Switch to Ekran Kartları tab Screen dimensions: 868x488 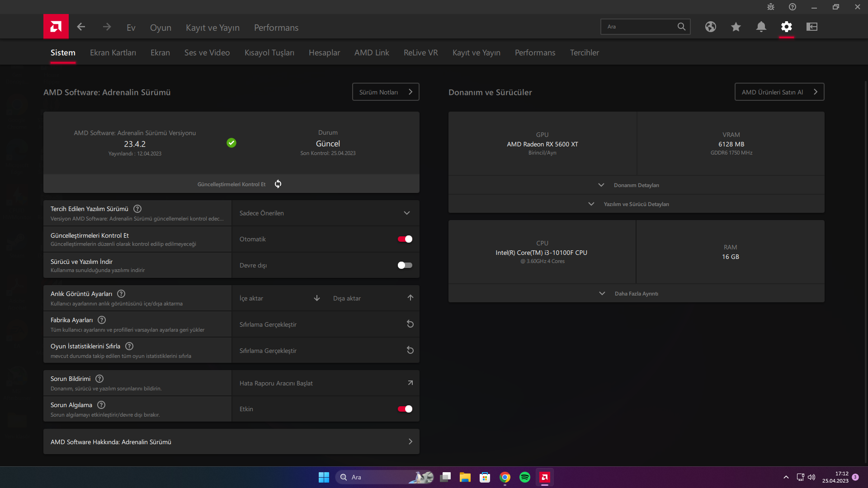coord(113,53)
